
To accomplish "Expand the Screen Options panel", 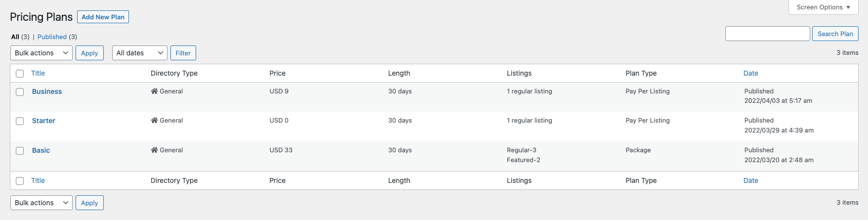I will [824, 7].
